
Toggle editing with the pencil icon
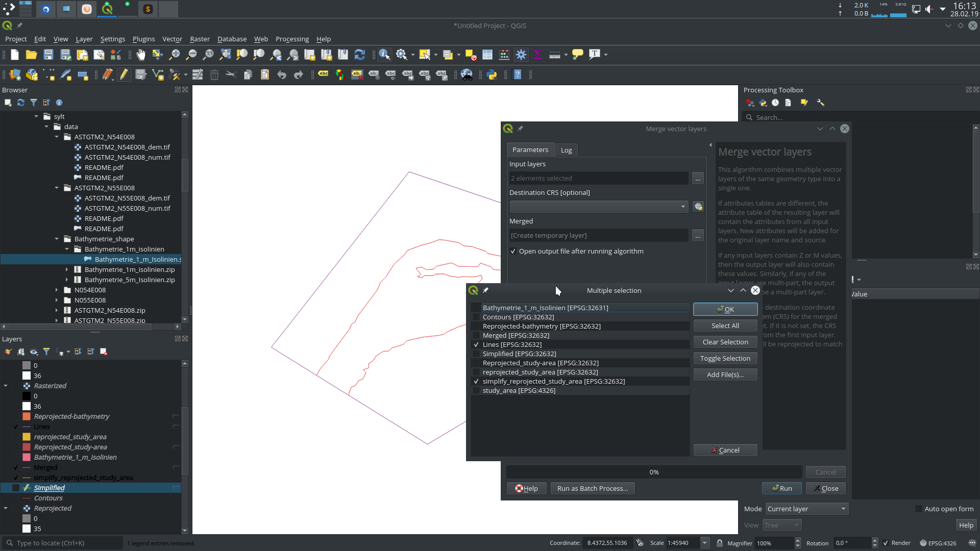pos(124,74)
